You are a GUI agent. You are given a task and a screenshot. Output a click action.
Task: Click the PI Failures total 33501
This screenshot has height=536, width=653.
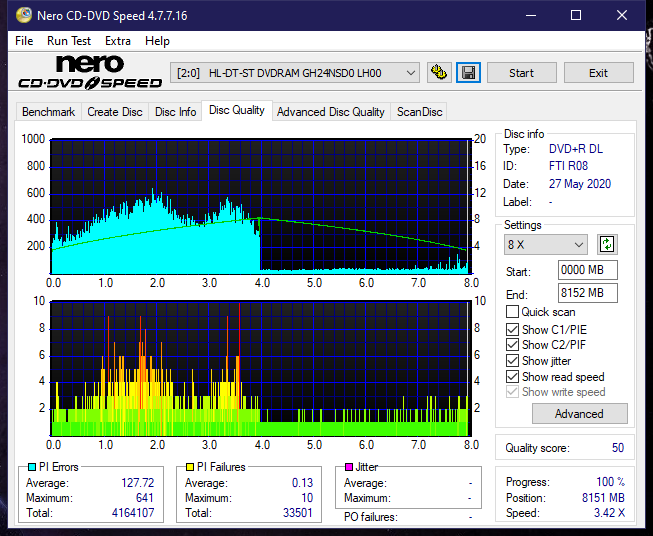pyautogui.click(x=297, y=513)
